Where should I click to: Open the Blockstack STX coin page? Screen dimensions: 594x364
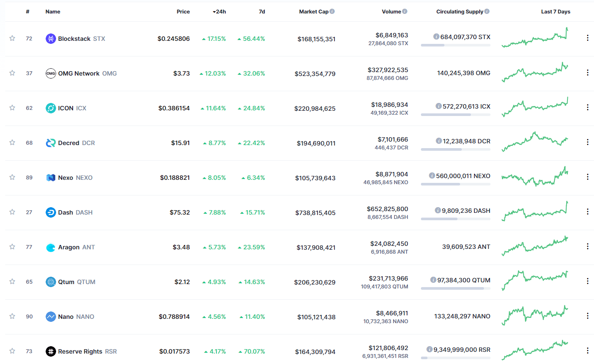pos(75,39)
